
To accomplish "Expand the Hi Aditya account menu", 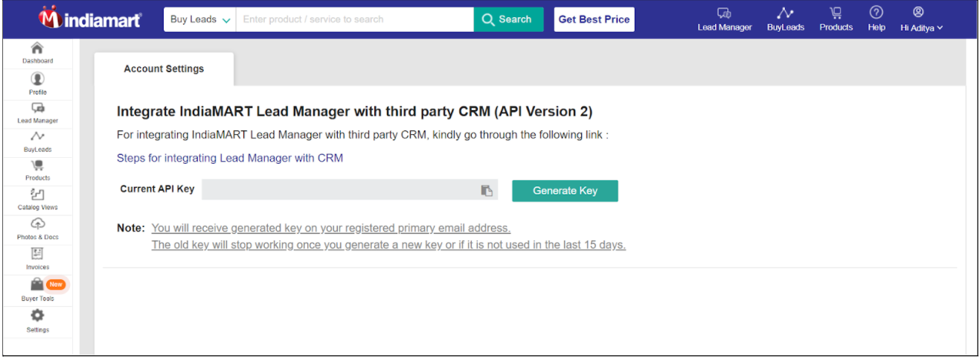I will [x=921, y=19].
